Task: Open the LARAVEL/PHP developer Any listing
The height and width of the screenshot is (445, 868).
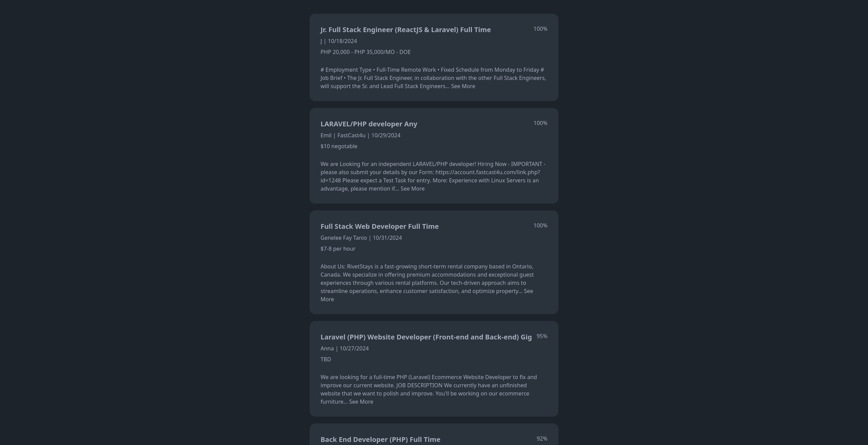Action: tap(369, 124)
